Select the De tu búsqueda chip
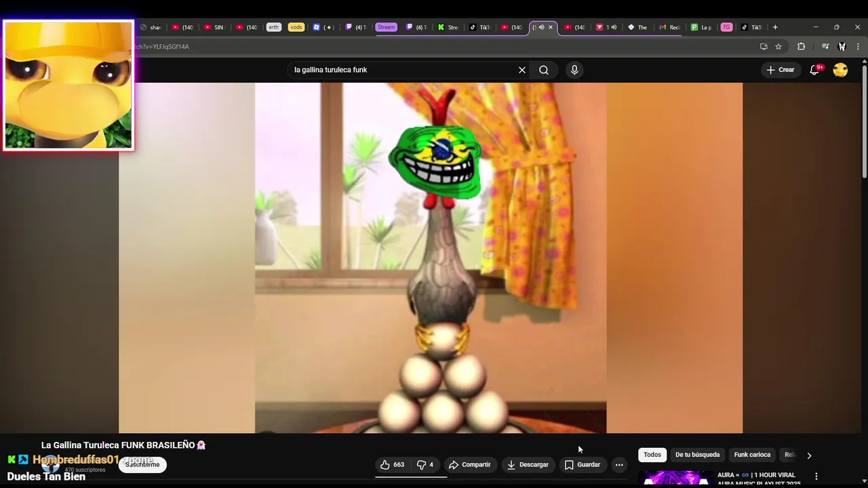This screenshot has width=868, height=488. point(698,455)
